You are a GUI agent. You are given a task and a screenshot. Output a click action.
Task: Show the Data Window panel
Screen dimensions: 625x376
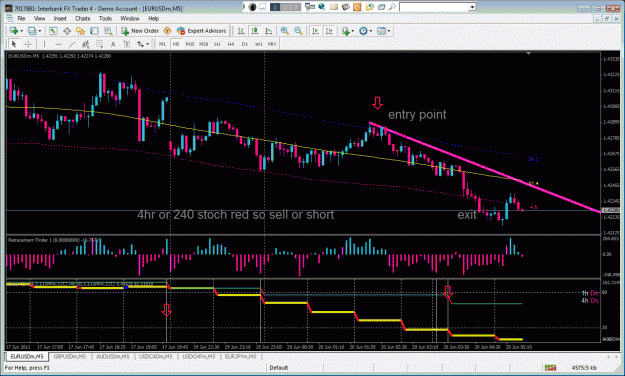click(x=67, y=31)
